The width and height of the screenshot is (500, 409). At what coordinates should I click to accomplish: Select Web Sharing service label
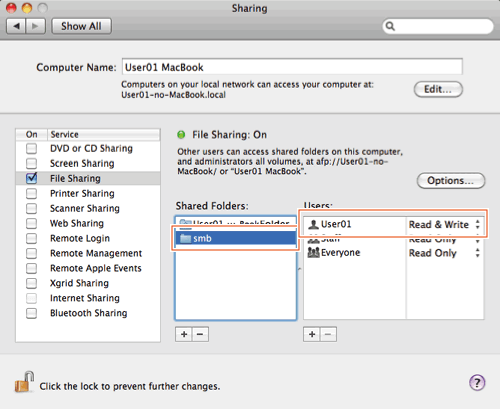pyautogui.click(x=77, y=223)
